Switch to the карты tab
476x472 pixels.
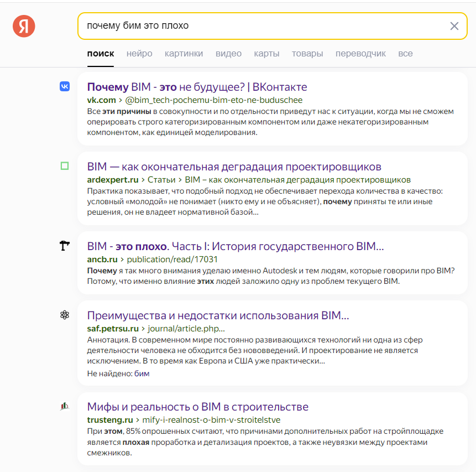point(266,53)
